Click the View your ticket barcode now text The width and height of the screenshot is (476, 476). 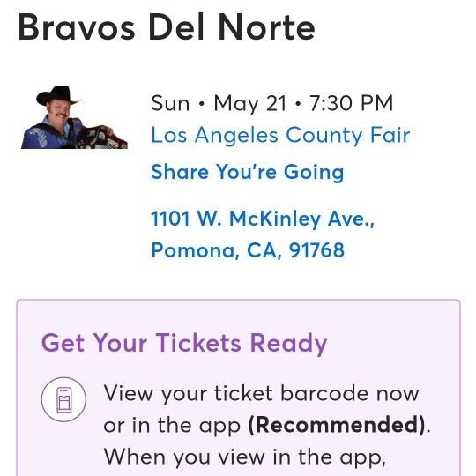[x=262, y=394]
